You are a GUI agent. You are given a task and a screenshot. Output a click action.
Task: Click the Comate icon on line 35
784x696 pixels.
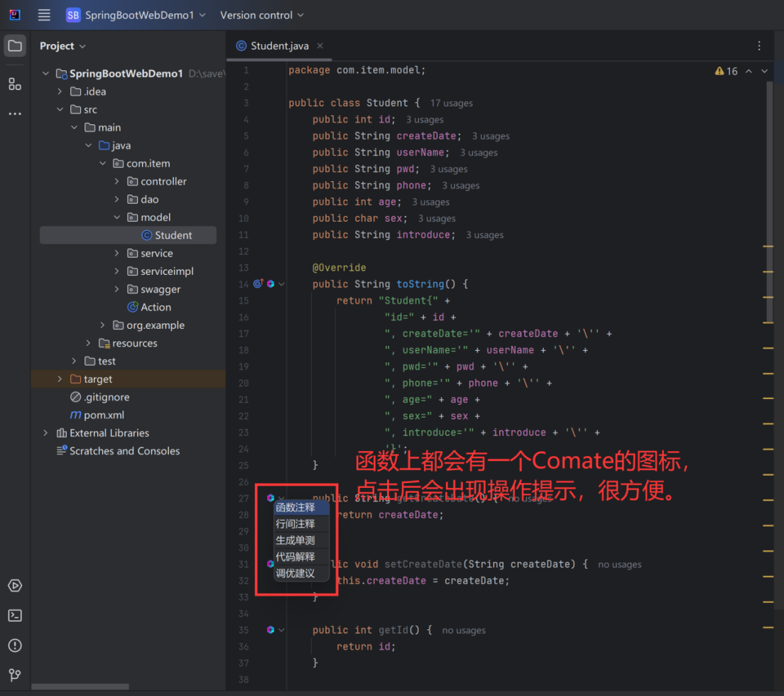tap(271, 629)
